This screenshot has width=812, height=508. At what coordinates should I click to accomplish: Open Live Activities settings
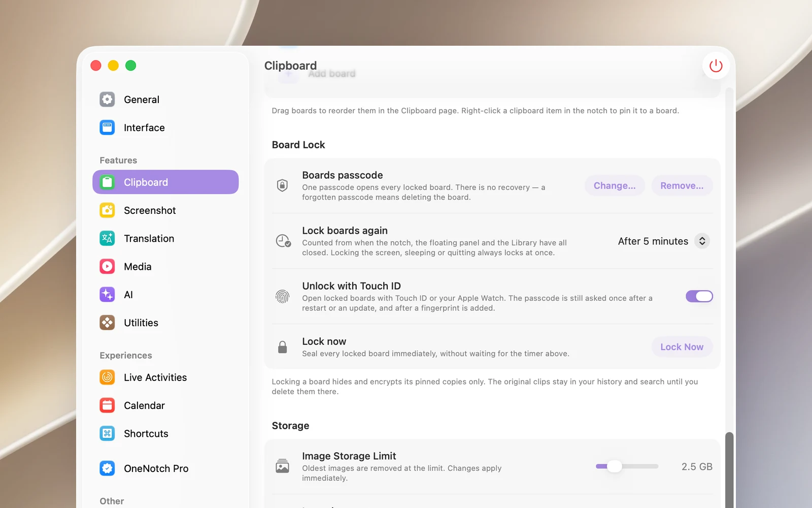point(165,377)
